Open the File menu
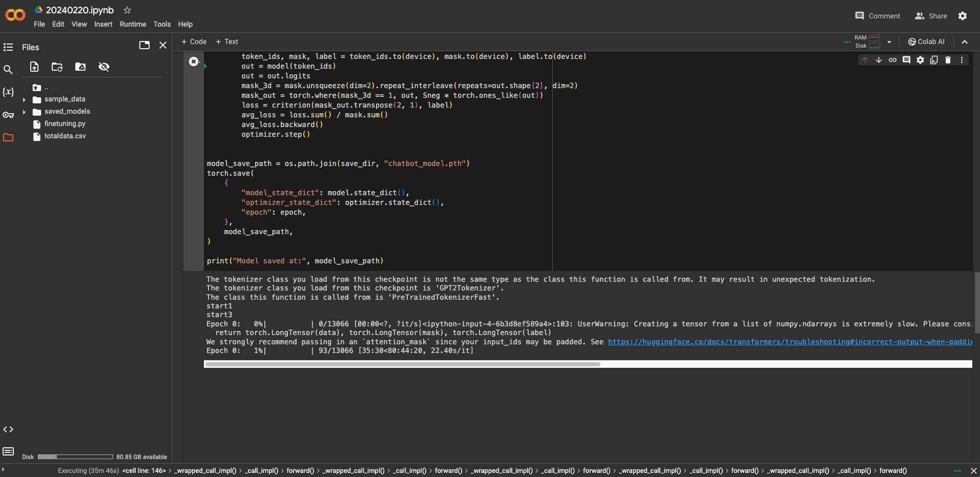This screenshot has height=477, width=980. tap(39, 24)
